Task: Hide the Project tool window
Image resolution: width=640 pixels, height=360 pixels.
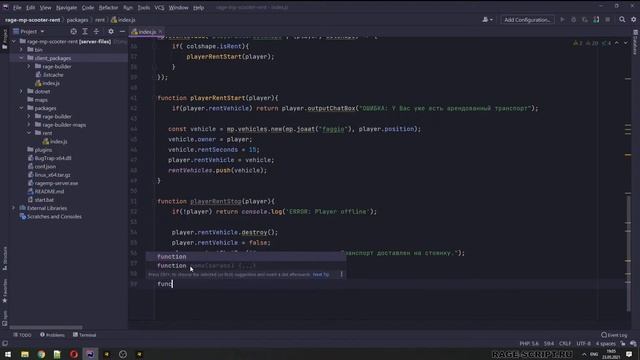Action: pos(122,31)
